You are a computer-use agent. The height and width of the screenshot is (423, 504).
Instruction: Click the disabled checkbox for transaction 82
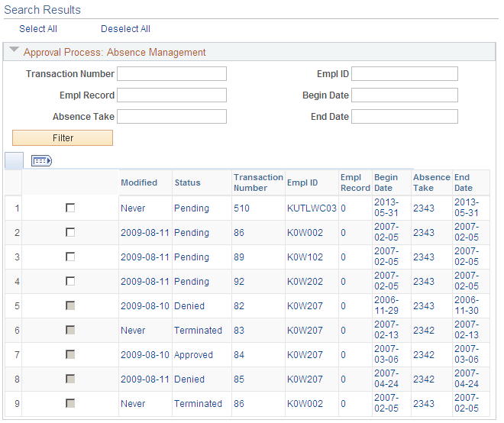click(x=70, y=305)
